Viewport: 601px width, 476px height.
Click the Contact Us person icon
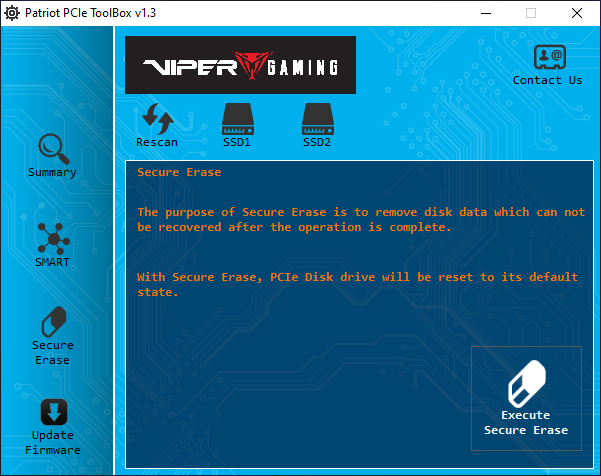pyautogui.click(x=547, y=56)
